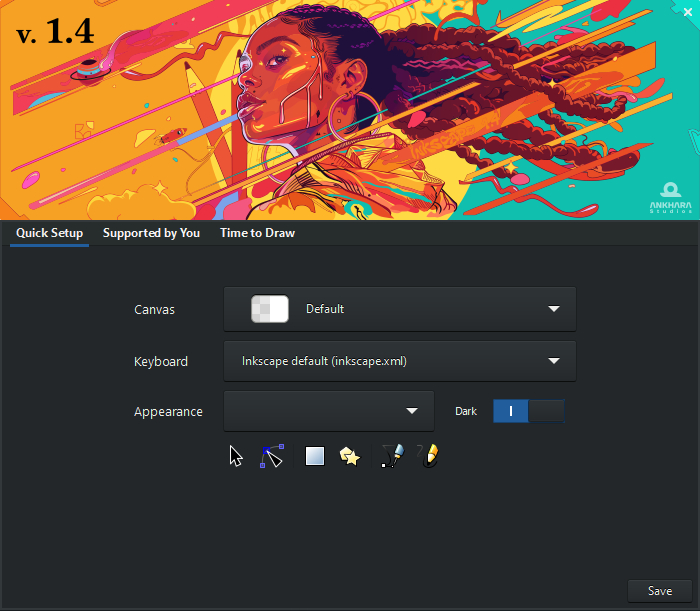Expand the Appearance theme dropdown
Image resolution: width=700 pixels, height=611 pixels.
pyautogui.click(x=329, y=411)
